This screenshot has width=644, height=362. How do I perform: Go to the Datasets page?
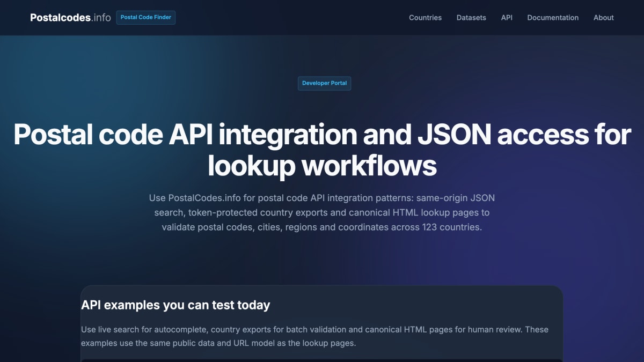coord(471,18)
